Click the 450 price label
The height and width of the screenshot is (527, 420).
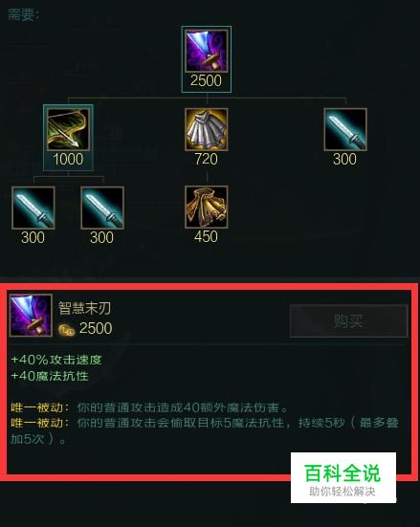[206, 237]
